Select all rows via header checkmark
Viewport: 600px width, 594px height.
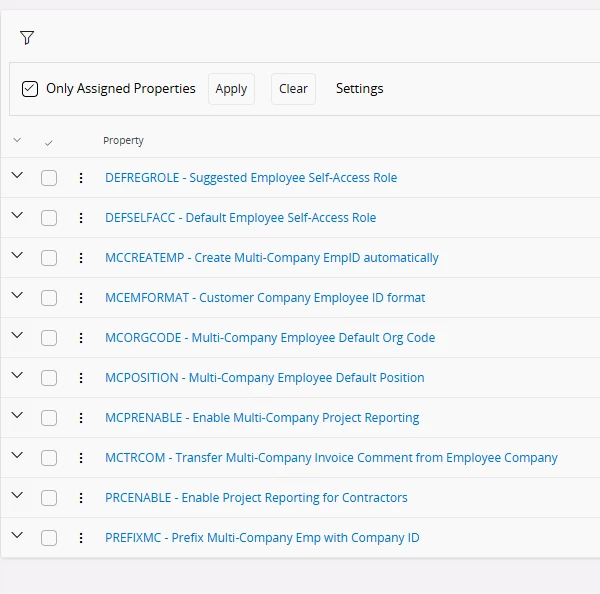48,143
